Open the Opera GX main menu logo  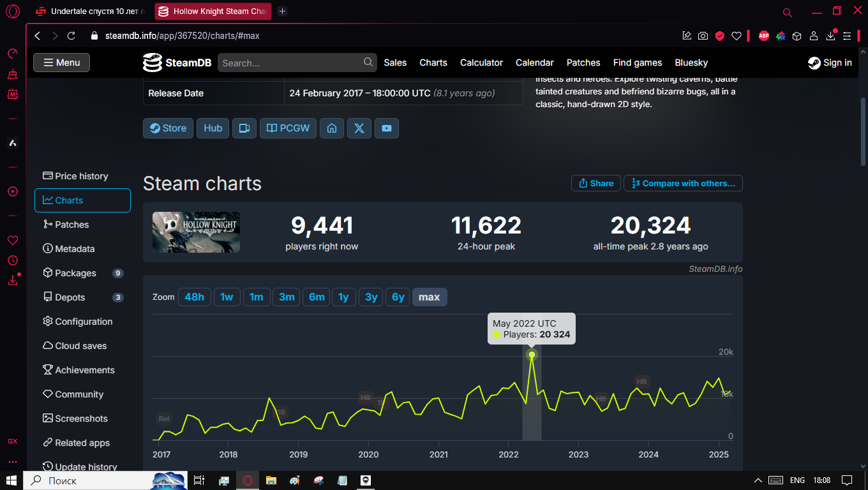point(13,11)
